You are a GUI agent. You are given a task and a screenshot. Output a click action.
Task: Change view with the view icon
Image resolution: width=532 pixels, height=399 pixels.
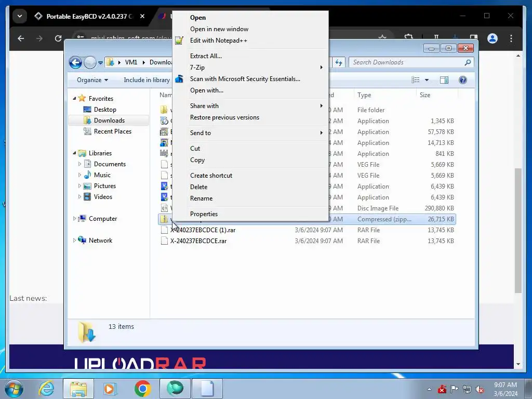coord(416,80)
